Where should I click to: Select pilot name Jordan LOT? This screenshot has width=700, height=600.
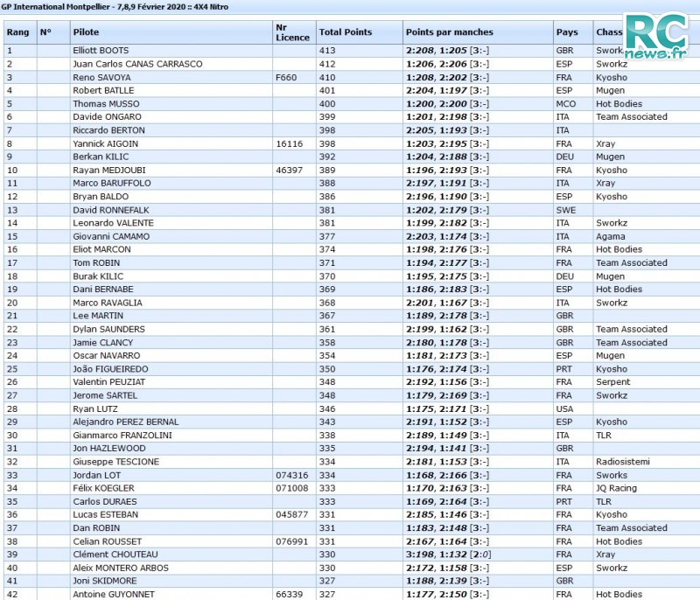pyautogui.click(x=97, y=475)
